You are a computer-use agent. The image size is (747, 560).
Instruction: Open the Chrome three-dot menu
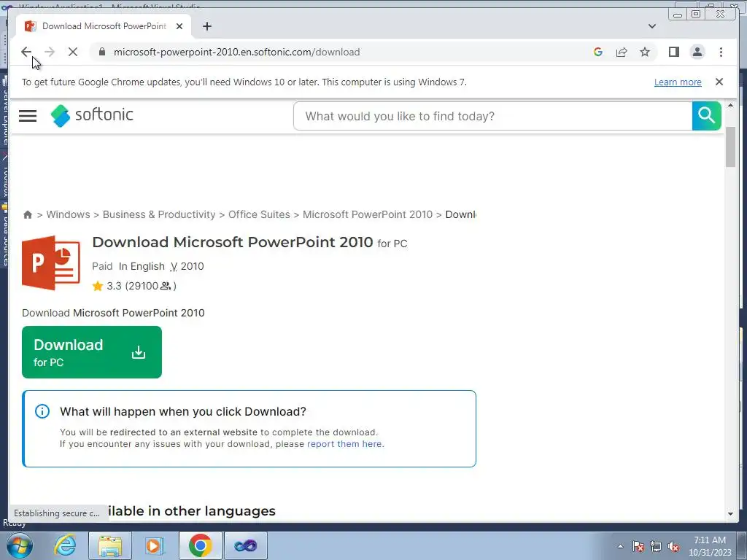point(721,52)
